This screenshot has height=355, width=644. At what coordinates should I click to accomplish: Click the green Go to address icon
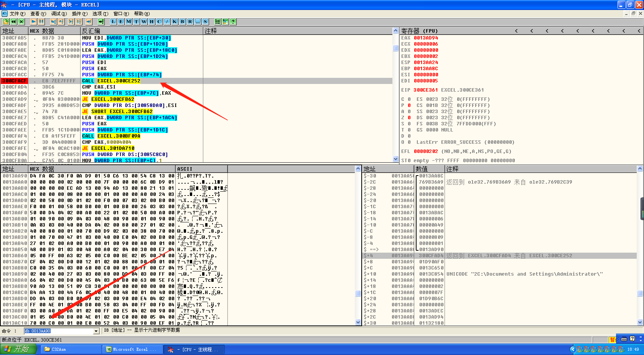pos(101,21)
